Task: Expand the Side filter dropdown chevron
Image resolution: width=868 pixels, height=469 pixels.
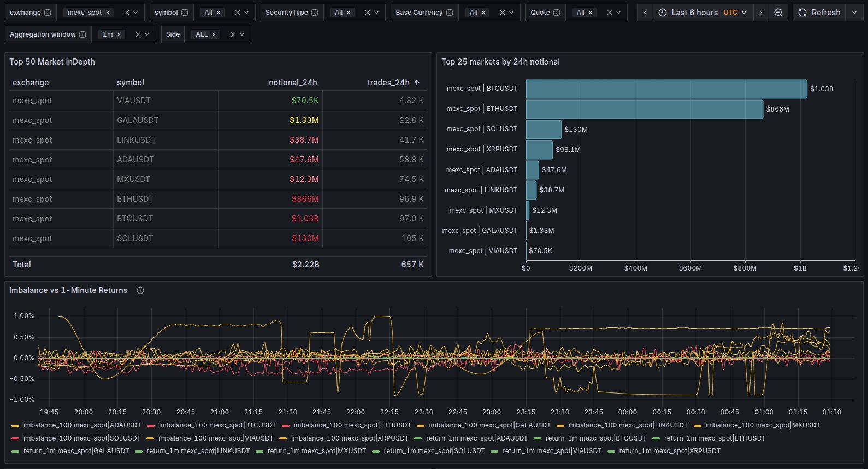Action: click(x=243, y=34)
